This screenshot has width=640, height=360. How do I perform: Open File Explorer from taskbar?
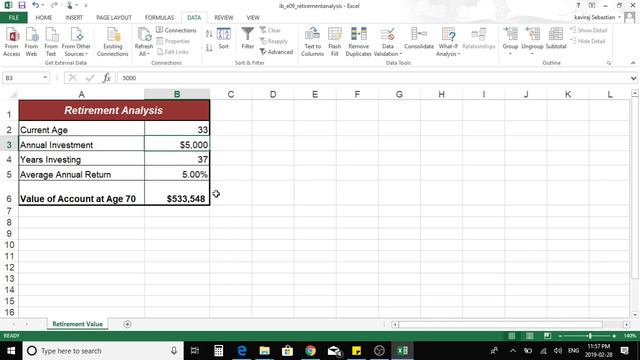click(264, 351)
